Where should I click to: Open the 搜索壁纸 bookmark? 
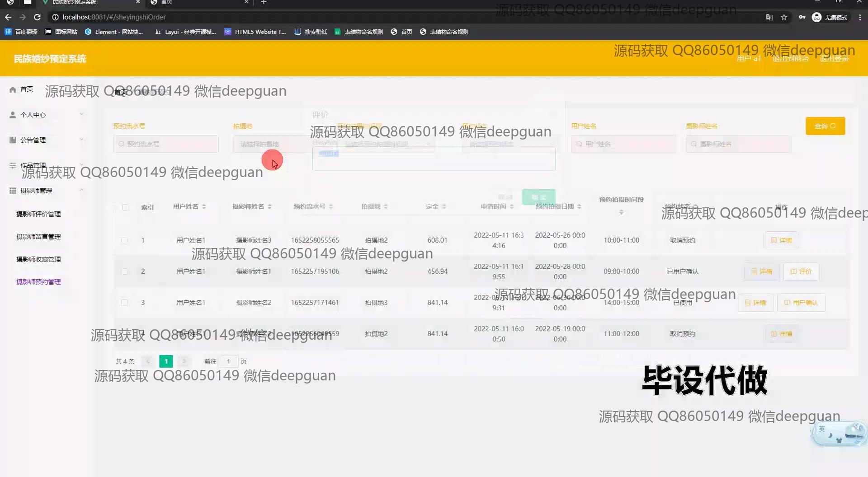(311, 32)
